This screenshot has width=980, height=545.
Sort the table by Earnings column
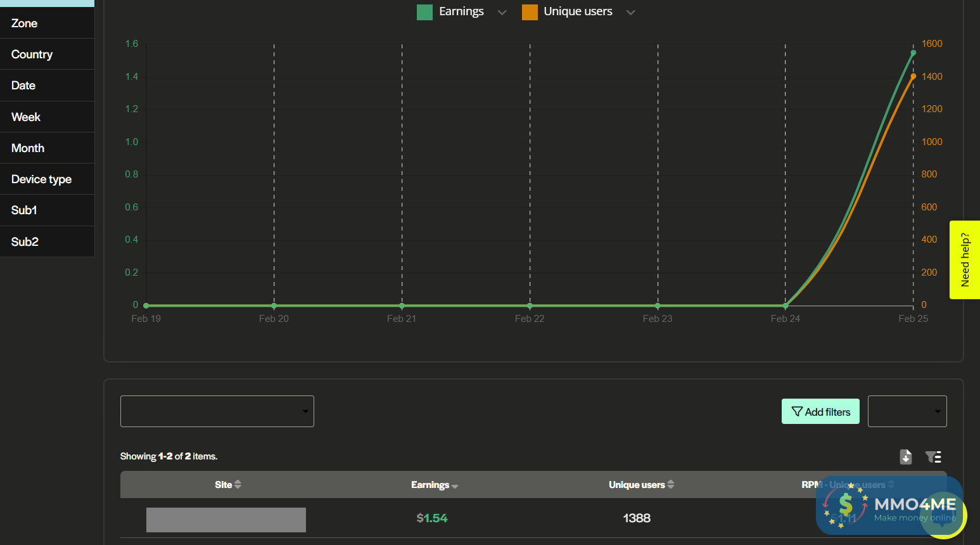click(435, 485)
